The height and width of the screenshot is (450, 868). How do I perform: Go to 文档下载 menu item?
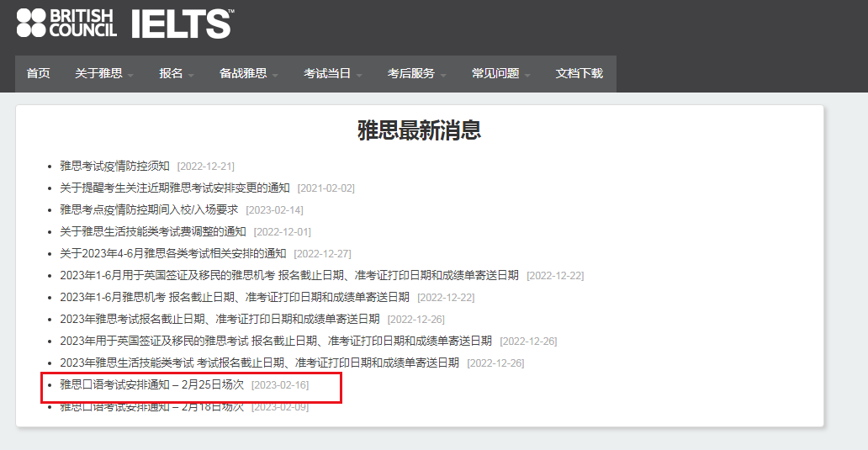579,74
